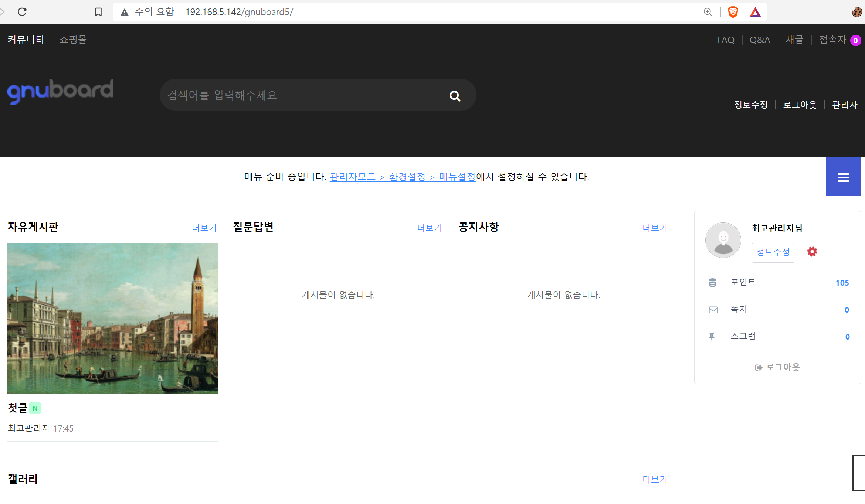Open the FAQ menu link
Image resolution: width=865 pixels, height=504 pixels.
click(x=726, y=40)
